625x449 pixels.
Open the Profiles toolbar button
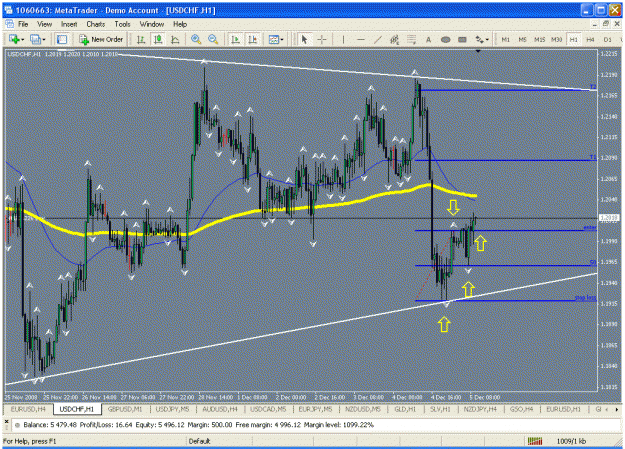tap(35, 39)
